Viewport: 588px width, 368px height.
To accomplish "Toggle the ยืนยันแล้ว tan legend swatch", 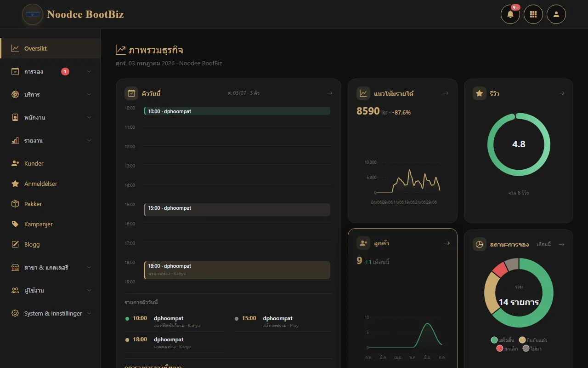I will point(522,340).
